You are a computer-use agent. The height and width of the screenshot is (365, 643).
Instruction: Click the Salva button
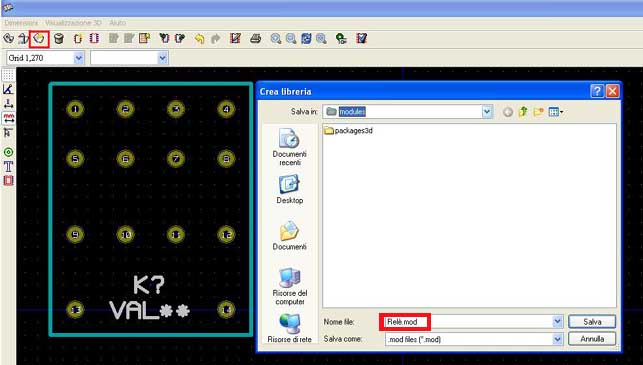(592, 322)
